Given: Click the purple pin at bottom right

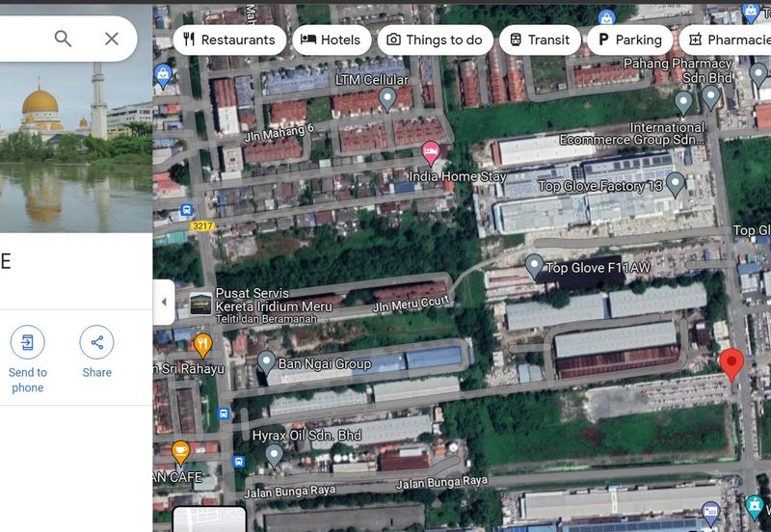Looking at the screenshot, I should [x=711, y=514].
